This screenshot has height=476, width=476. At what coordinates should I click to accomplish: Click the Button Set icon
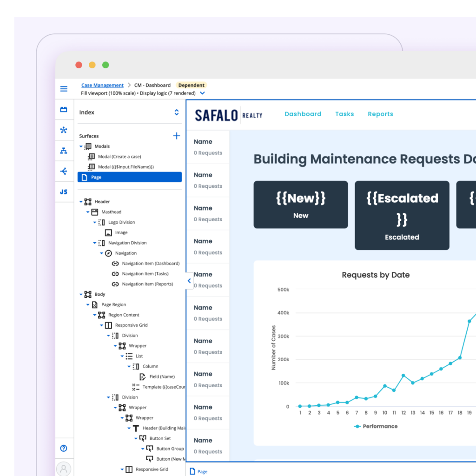(x=143, y=438)
